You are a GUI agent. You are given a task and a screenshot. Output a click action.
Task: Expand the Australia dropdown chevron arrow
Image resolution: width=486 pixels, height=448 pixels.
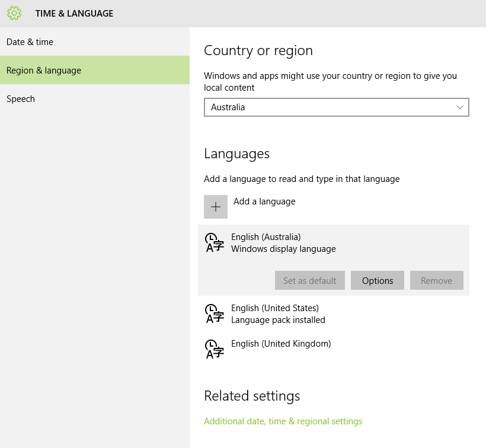460,107
